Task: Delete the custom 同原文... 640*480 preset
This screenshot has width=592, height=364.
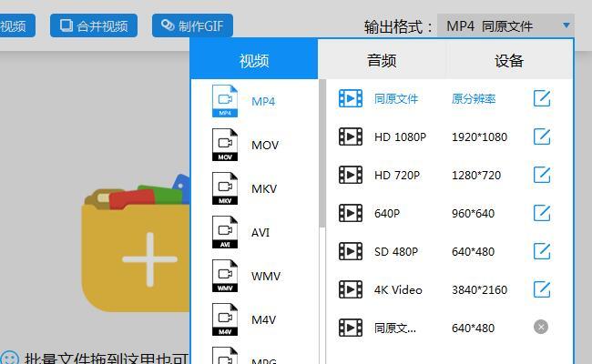Action: 541,327
